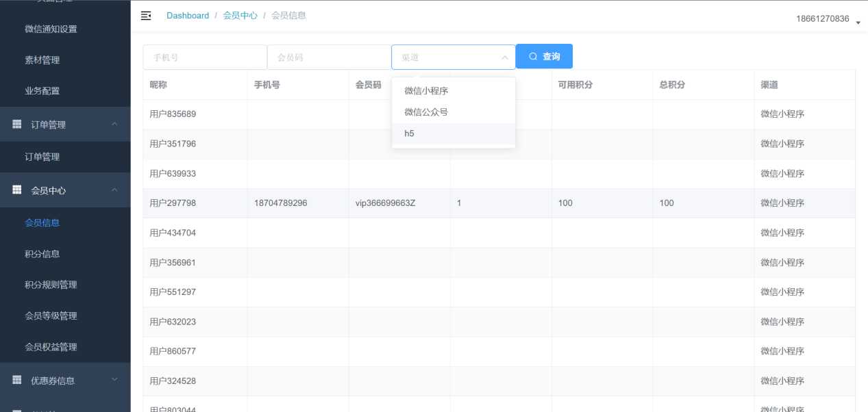
Task: Click the hamburger sidebar collapse icon
Action: point(146,16)
